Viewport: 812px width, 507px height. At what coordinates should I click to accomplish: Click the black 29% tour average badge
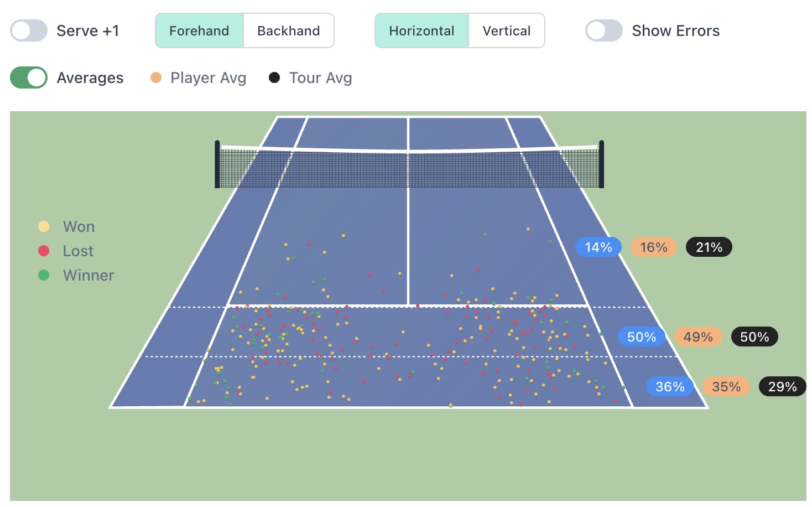[x=783, y=386]
